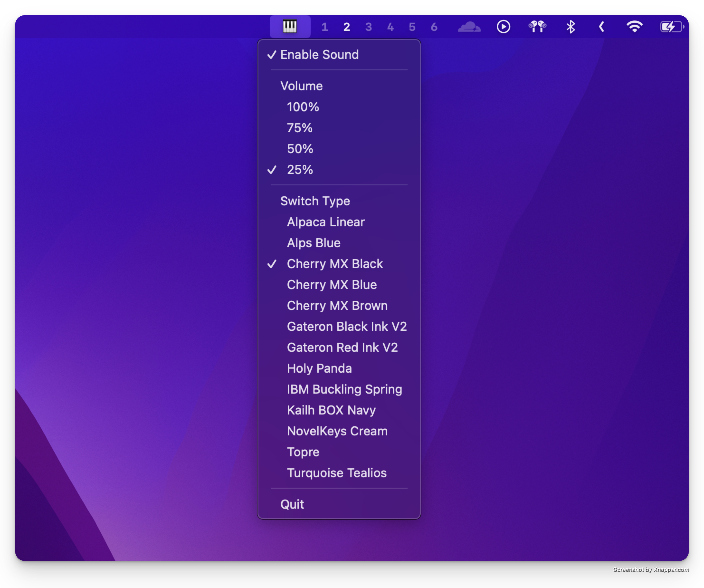The width and height of the screenshot is (704, 588).
Task: Pick IBM Buckling Spring switch
Action: click(x=344, y=390)
